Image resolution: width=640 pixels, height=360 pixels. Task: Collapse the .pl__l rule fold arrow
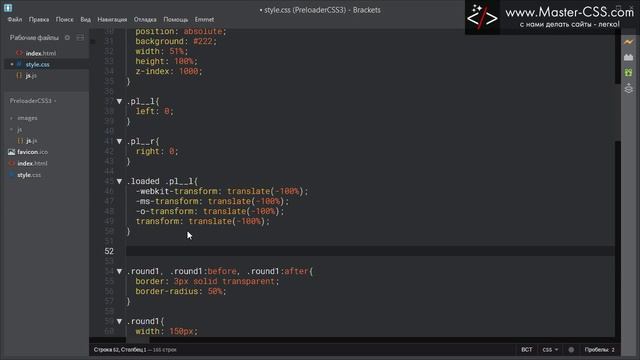pyautogui.click(x=119, y=101)
